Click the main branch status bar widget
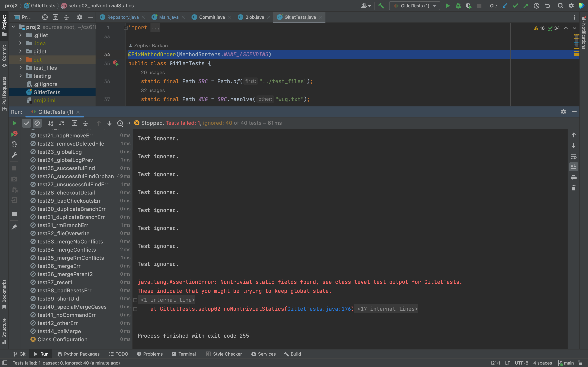Viewport: 588px width, 367px height. tap(566, 363)
